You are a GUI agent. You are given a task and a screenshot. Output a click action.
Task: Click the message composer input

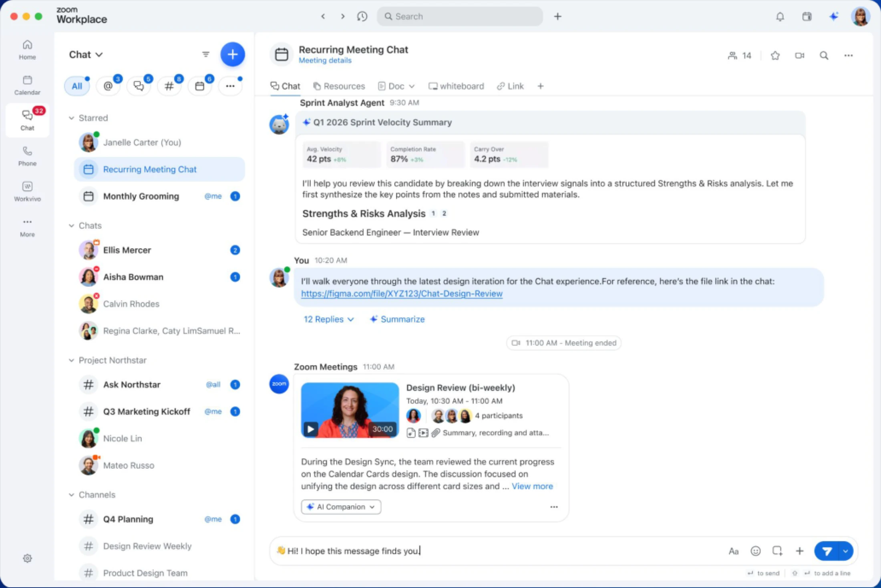(x=497, y=551)
